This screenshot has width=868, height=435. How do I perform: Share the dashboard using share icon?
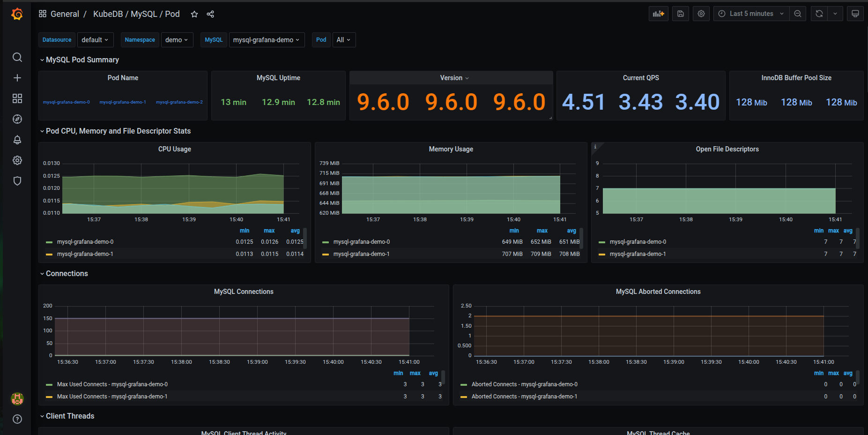(x=210, y=14)
